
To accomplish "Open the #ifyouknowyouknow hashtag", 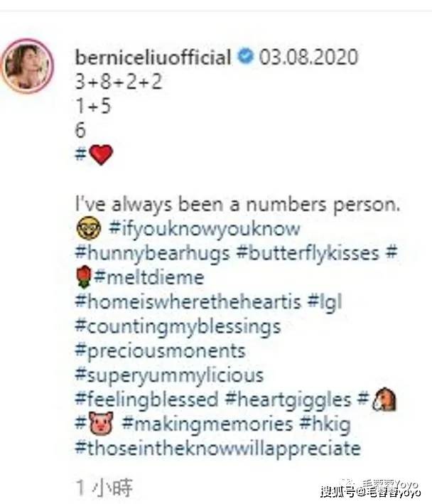I will click(205, 229).
